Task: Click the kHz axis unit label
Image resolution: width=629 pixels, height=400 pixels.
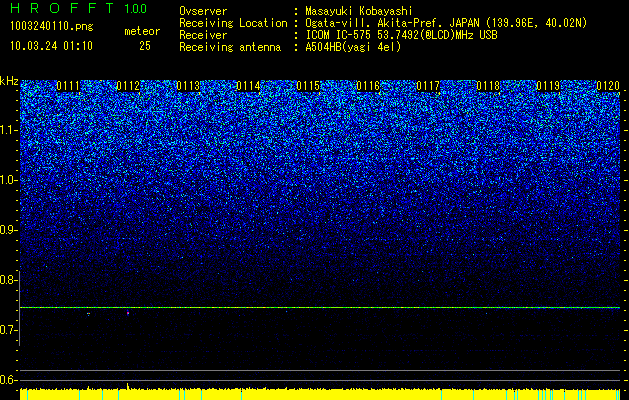Action: coord(9,81)
